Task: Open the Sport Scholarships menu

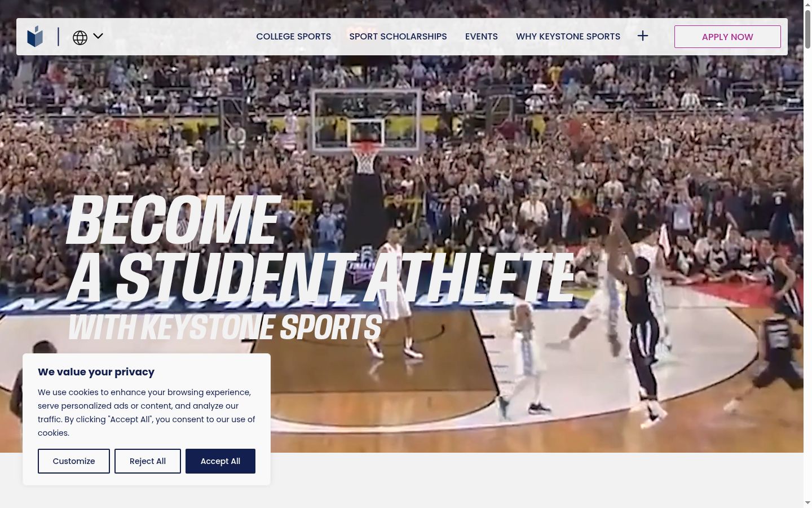Action: pos(398,37)
